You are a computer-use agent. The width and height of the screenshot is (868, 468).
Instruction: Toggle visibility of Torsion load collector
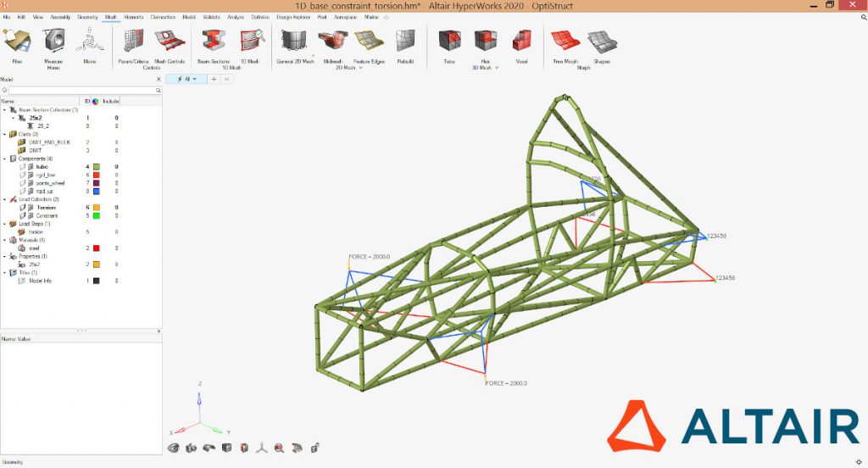pyautogui.click(x=23, y=207)
